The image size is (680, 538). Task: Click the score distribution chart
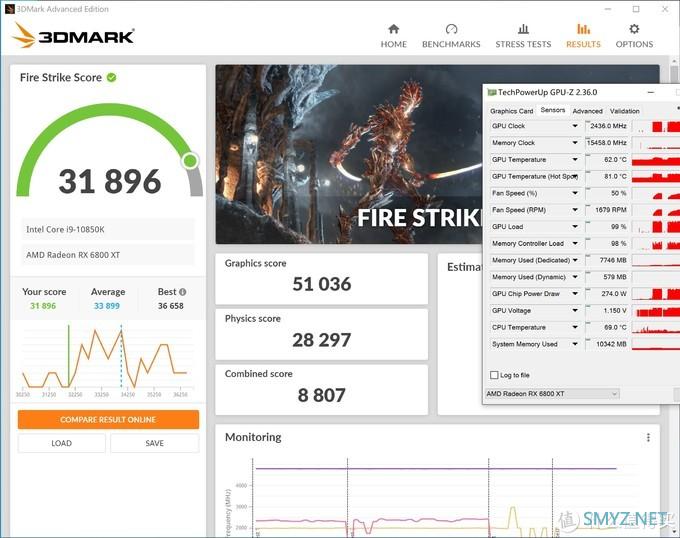[x=108, y=361]
